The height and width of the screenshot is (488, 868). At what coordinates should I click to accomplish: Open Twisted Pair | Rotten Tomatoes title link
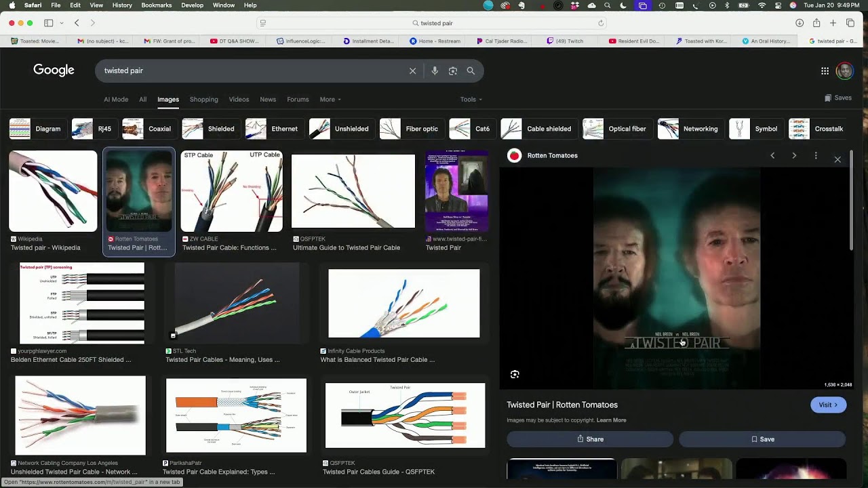pos(562,405)
